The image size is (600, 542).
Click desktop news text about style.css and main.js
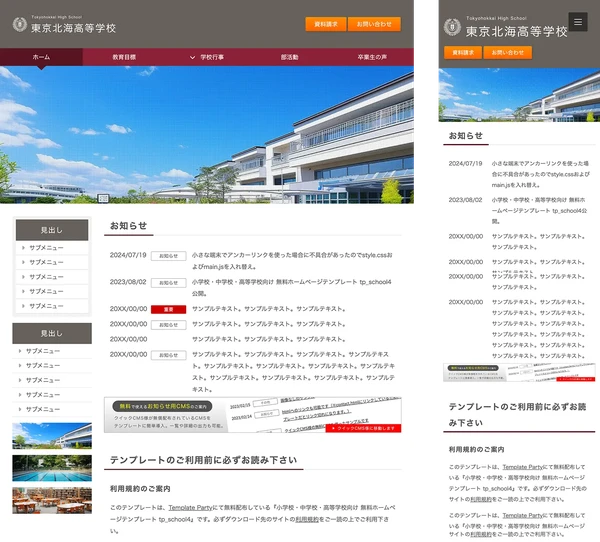tap(292, 261)
